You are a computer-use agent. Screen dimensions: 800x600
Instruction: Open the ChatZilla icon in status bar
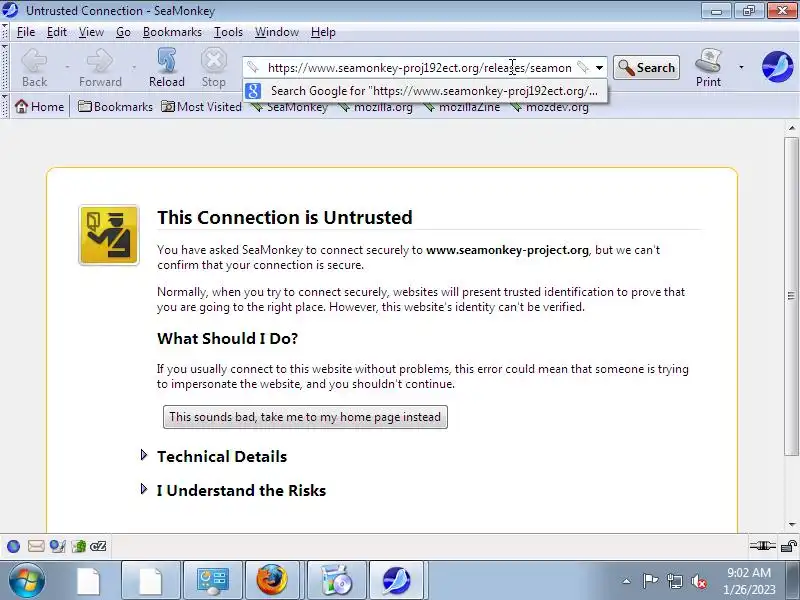(x=98, y=546)
